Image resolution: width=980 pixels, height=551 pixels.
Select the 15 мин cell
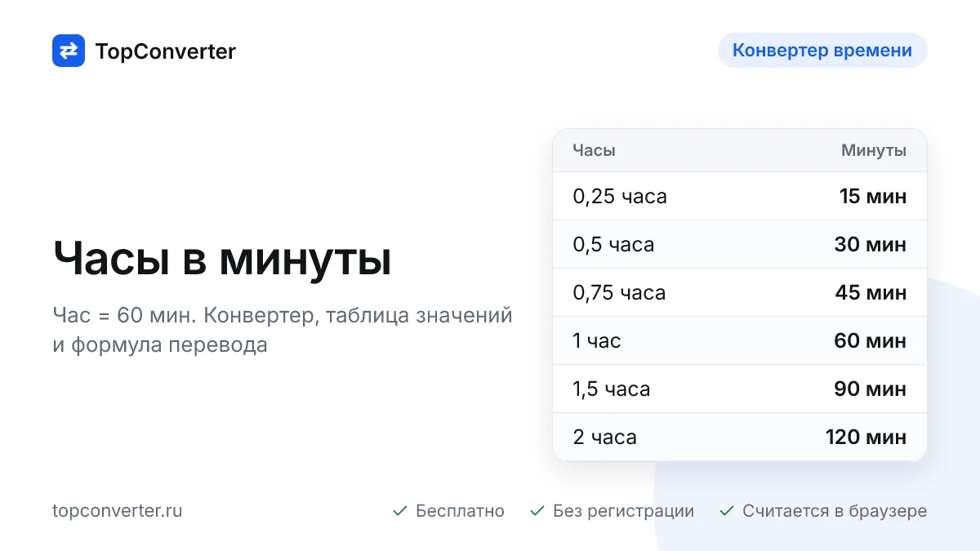click(x=873, y=197)
